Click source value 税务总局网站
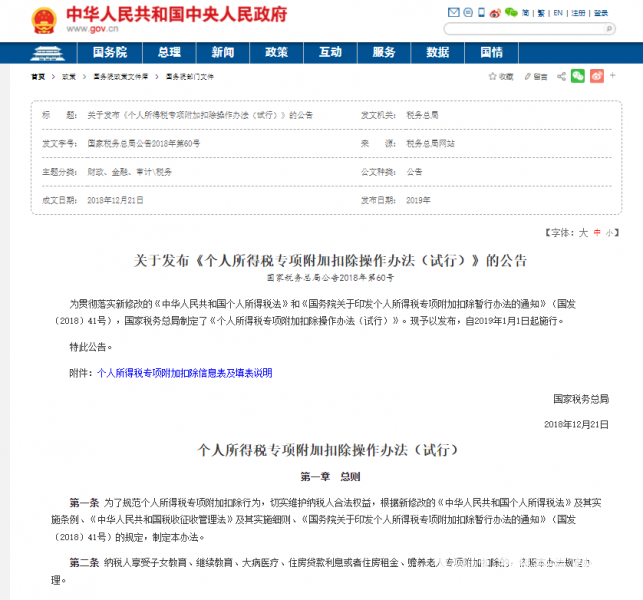 430,144
